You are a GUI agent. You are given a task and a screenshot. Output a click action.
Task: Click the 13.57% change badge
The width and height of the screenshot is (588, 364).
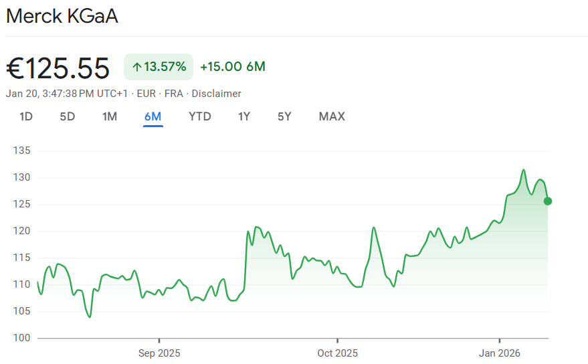159,67
